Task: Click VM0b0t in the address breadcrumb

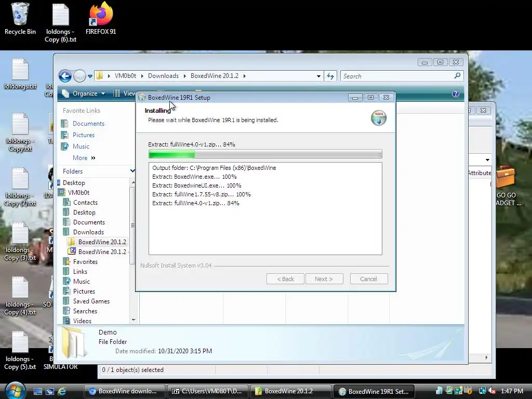Action: tap(125, 76)
